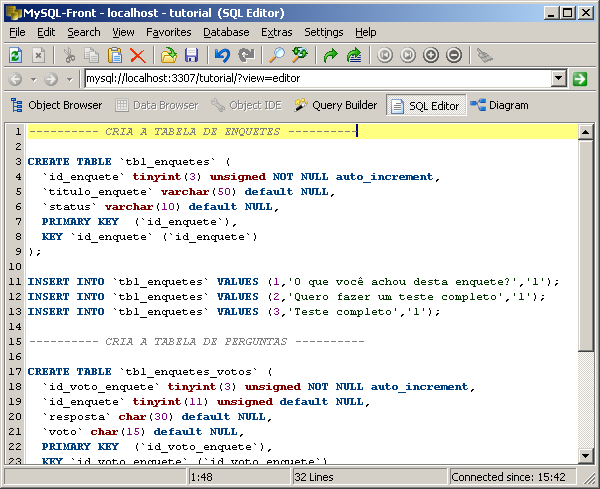This screenshot has height=489, width=600.
Task: Open the Search menu
Action: coord(84,32)
